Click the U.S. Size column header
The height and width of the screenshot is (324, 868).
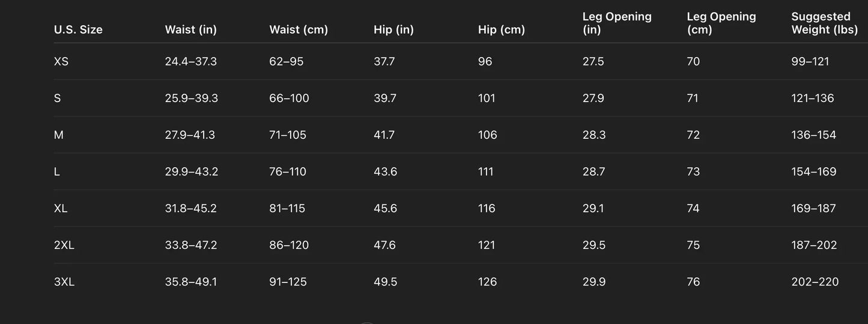point(78,29)
